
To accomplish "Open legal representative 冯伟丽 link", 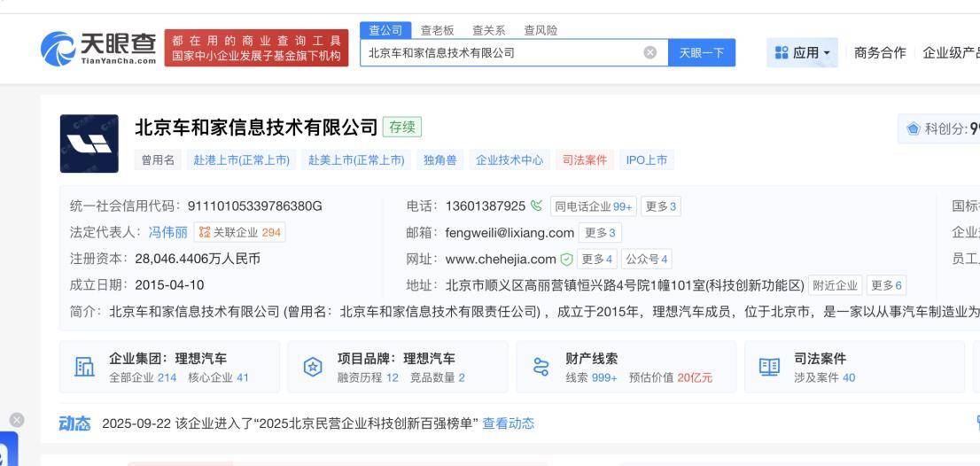I will (x=167, y=232).
